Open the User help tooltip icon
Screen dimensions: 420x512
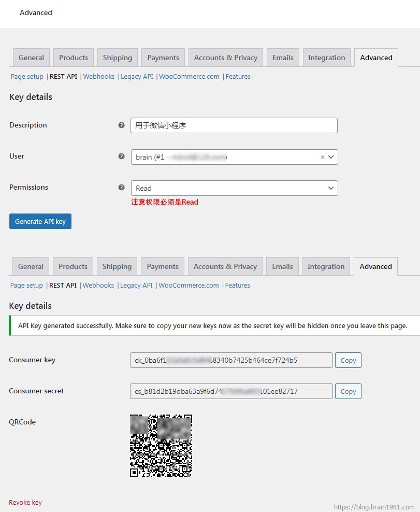pyautogui.click(x=121, y=156)
